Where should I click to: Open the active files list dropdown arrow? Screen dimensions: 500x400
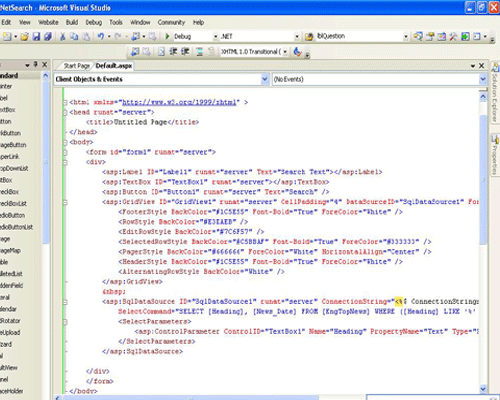(473, 66)
